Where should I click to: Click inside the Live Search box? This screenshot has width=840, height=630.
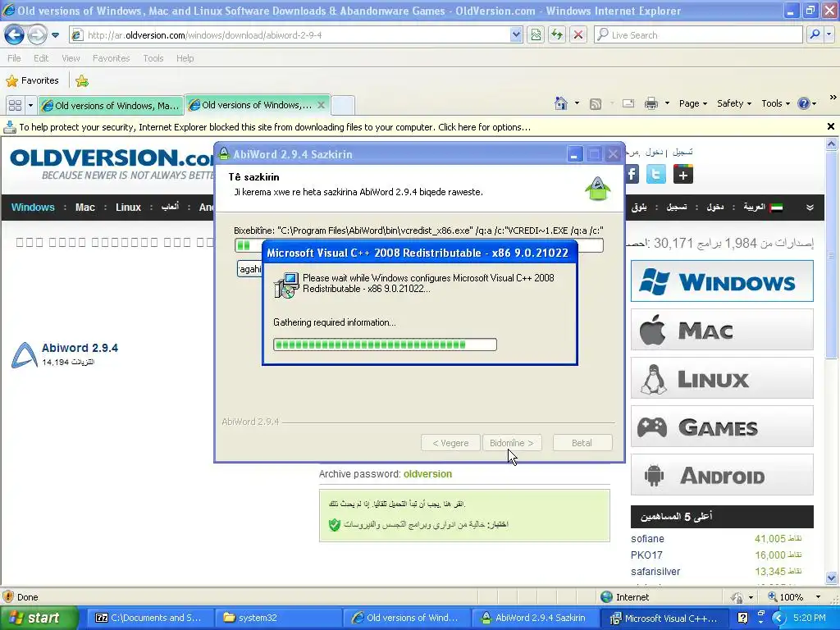click(699, 34)
